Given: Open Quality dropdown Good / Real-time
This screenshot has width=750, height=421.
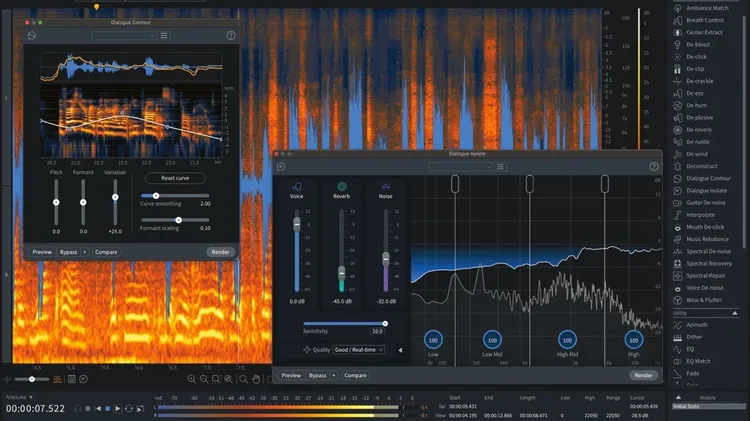Looking at the screenshot, I should (359, 350).
